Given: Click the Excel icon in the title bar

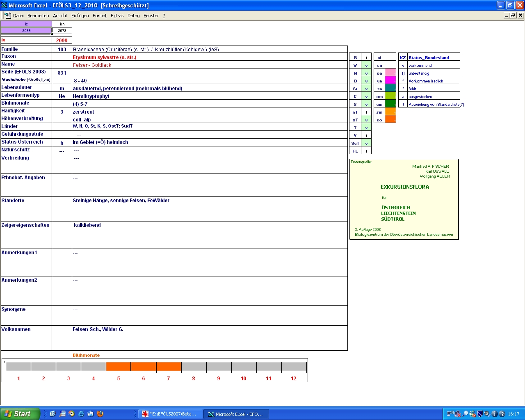Looking at the screenshot, I should (x=4, y=5).
